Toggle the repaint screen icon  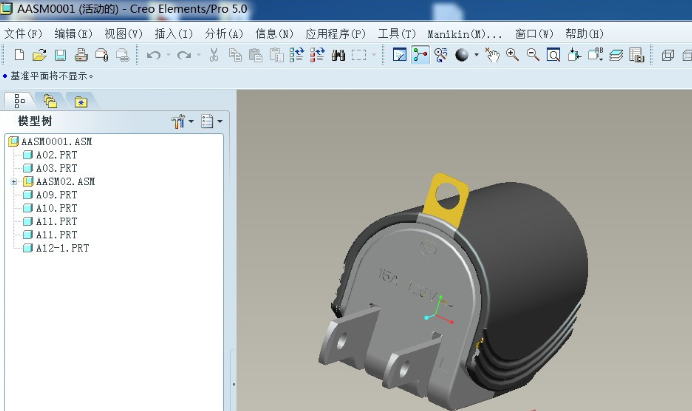click(x=400, y=55)
